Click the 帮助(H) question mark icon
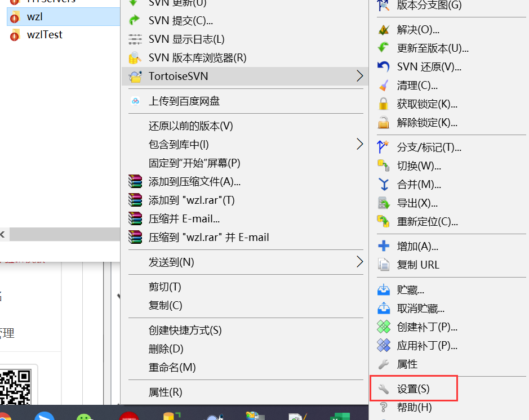Screen dimensions: 529x420 click(384, 407)
